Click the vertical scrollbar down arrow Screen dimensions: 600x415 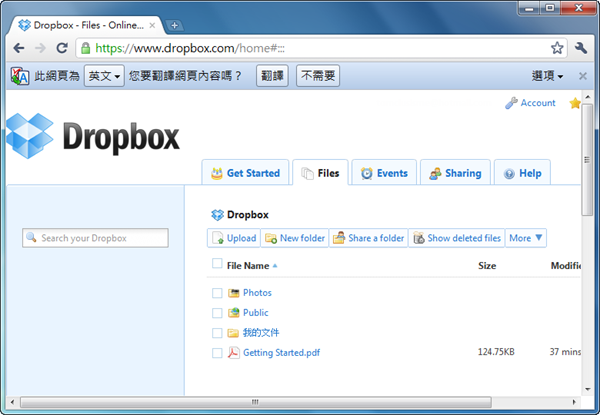pyautogui.click(x=587, y=389)
